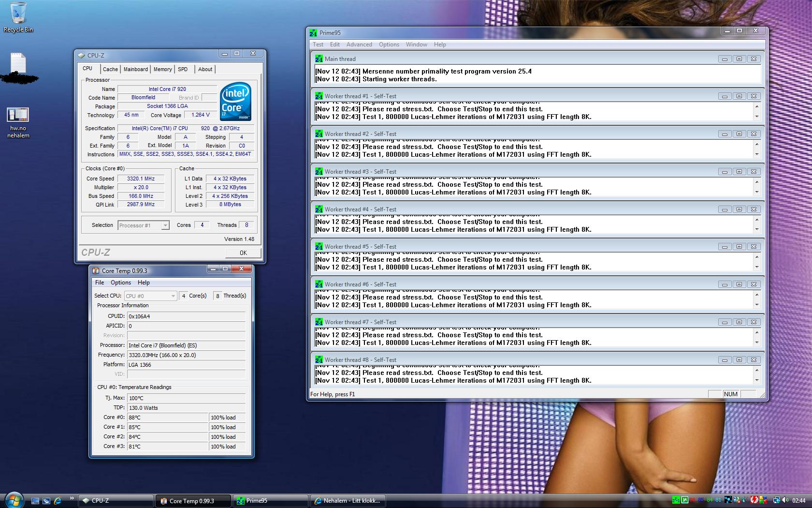812x508 pixels.
Task: Click the Windows Security shield tray icon
Action: point(763,500)
